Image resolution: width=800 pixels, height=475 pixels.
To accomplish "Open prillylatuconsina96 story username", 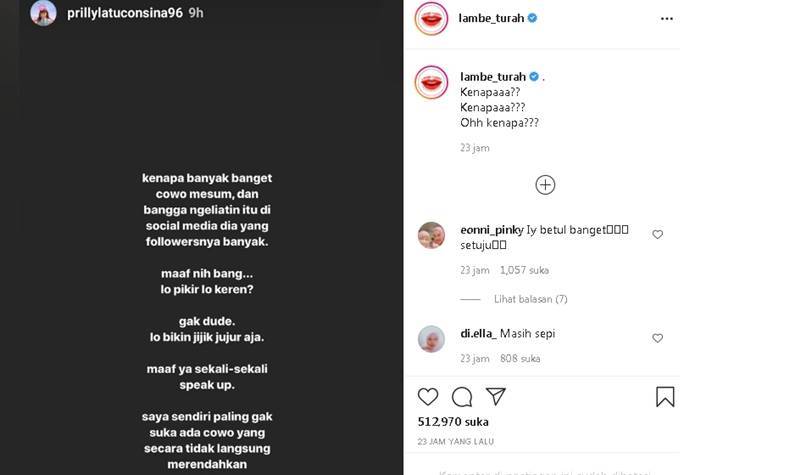I will point(124,13).
